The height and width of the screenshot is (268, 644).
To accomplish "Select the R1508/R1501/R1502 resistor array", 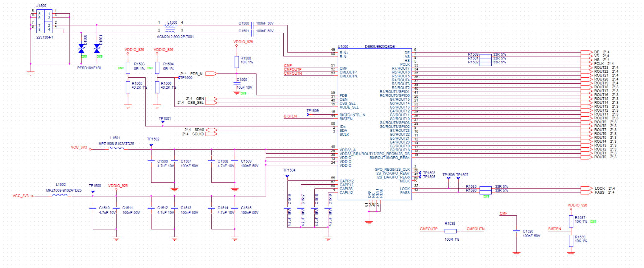I will pyautogui.click(x=485, y=60).
